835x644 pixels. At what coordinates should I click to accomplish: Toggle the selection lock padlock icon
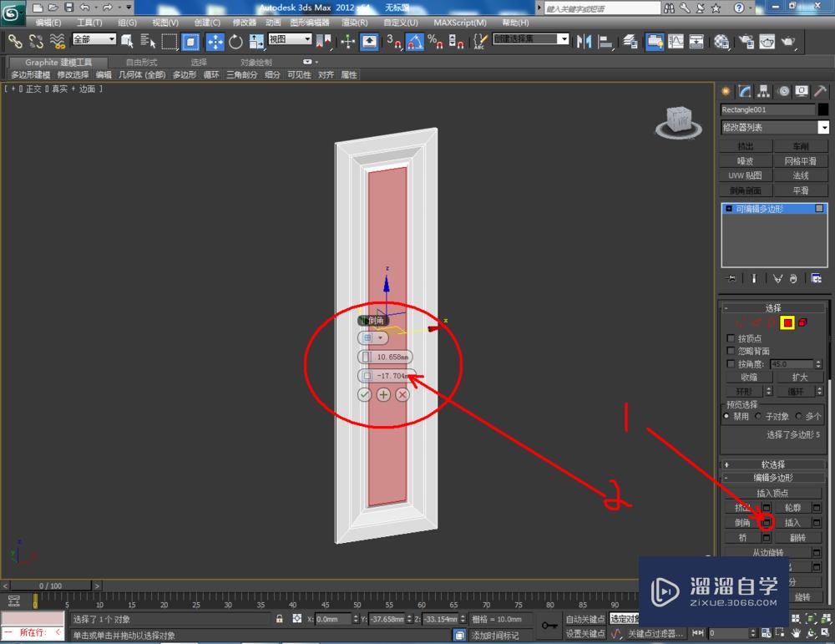(x=279, y=619)
